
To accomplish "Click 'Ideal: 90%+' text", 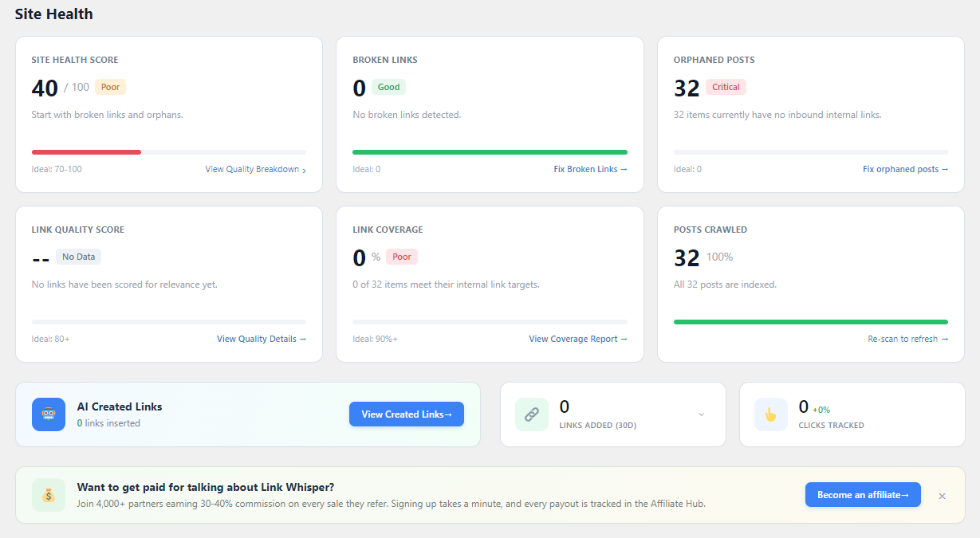I will [x=376, y=339].
